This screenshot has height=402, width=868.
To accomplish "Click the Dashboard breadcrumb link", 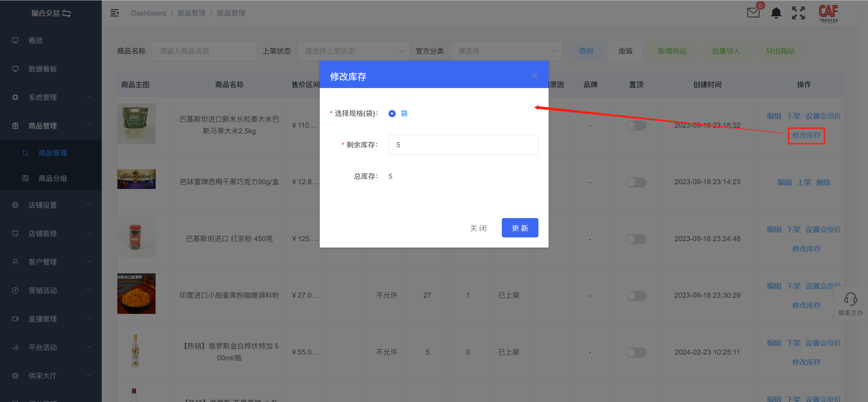I will (x=149, y=13).
